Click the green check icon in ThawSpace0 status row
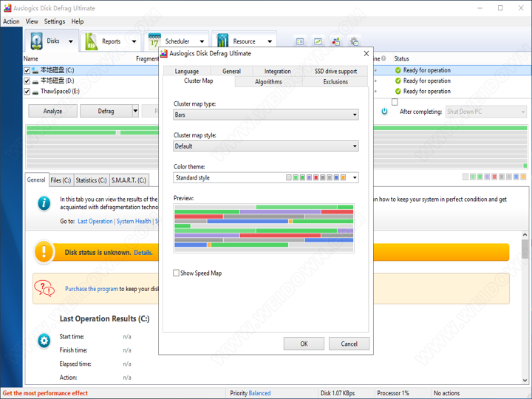 (398, 92)
